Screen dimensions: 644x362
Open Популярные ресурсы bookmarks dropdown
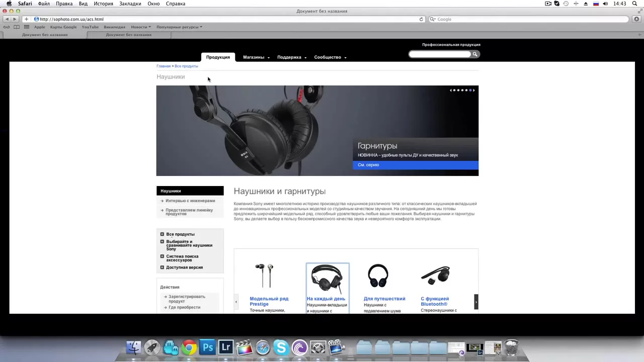pyautogui.click(x=179, y=27)
